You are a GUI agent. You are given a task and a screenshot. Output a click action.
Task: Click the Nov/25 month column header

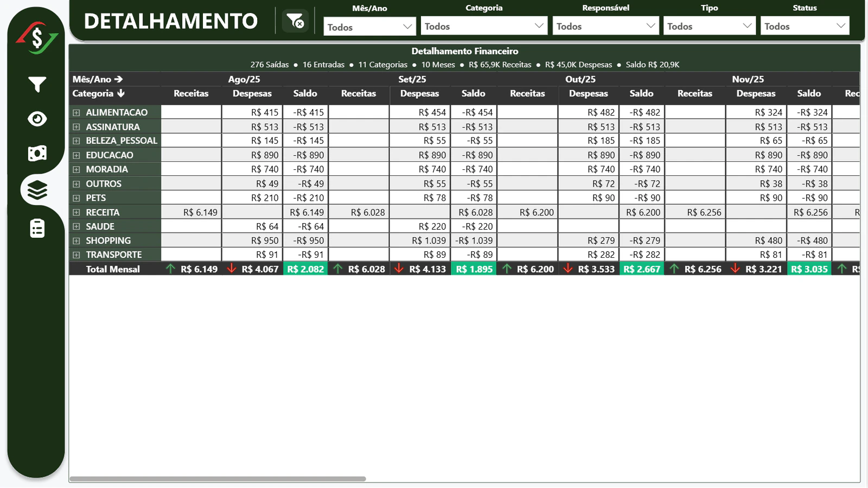[748, 79]
